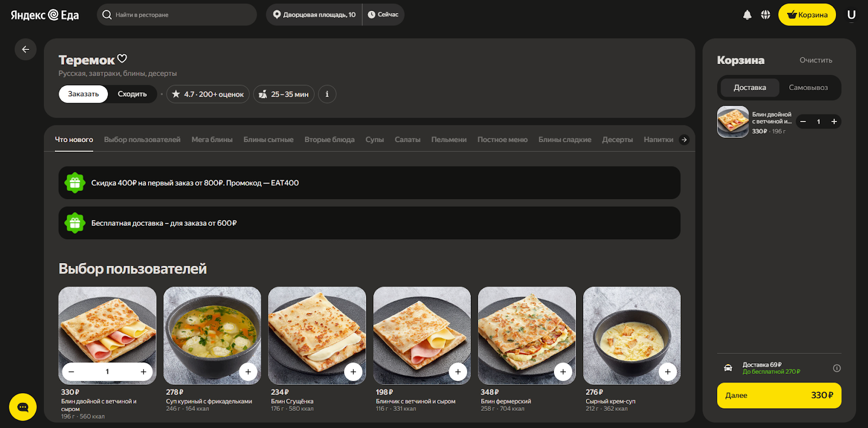868x428 pixels.
Task: Switch to Десерты tab
Action: 617,140
